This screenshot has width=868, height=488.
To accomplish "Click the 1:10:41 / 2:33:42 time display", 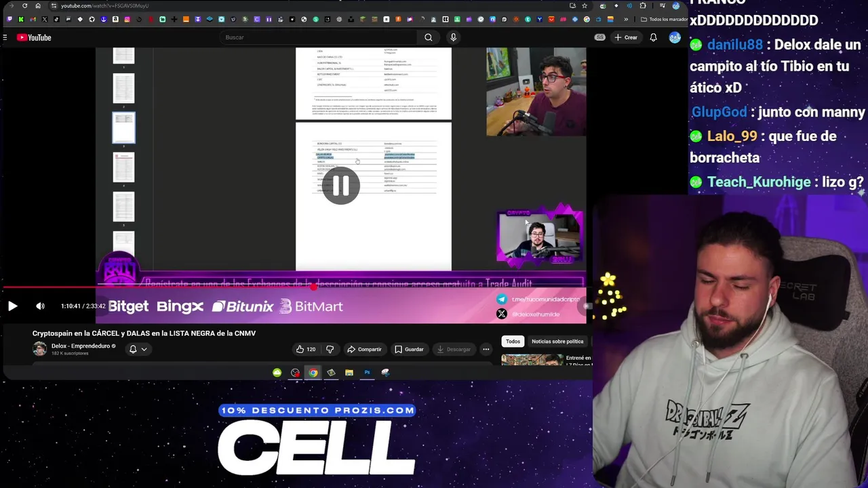I will tap(83, 306).
